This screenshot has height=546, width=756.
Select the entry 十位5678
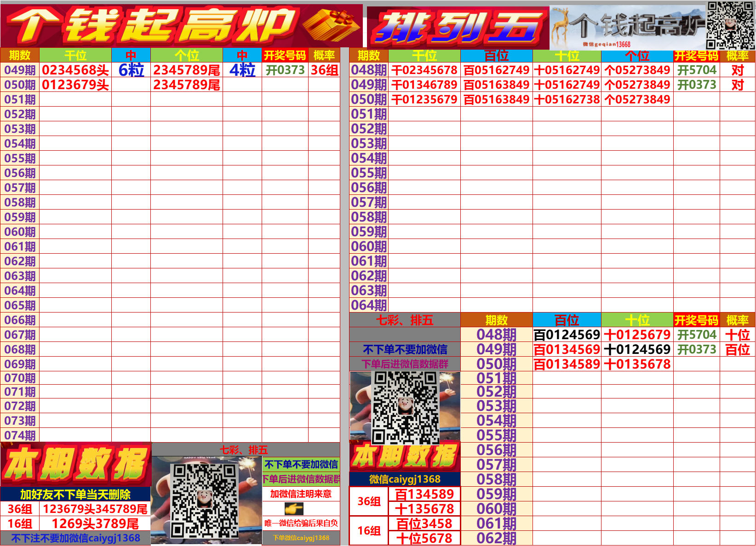pyautogui.click(x=424, y=538)
